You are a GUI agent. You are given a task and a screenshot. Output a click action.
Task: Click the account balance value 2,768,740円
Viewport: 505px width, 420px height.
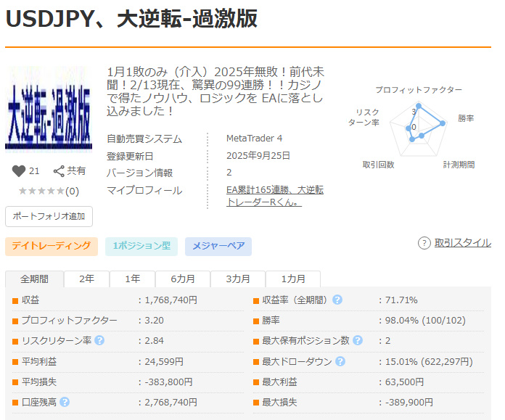[171, 402]
